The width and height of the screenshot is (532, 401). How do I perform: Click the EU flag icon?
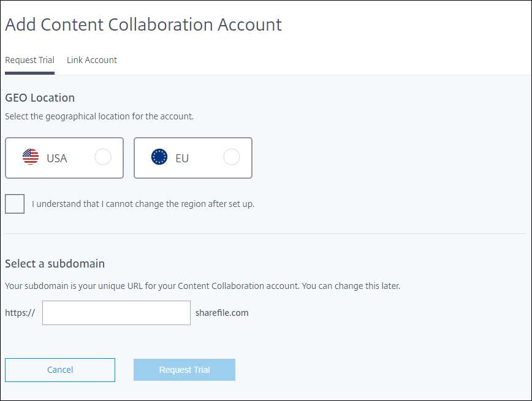[159, 157]
